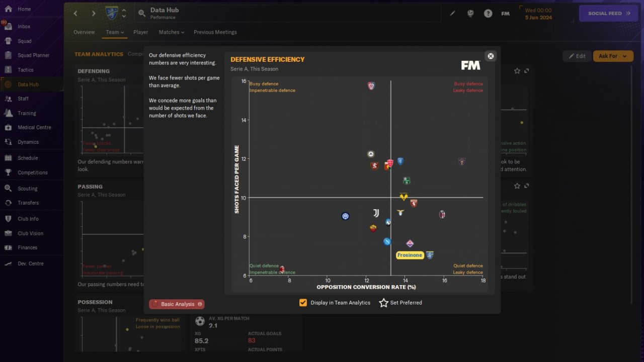Click the date display 5 Jun 2024

538,18
